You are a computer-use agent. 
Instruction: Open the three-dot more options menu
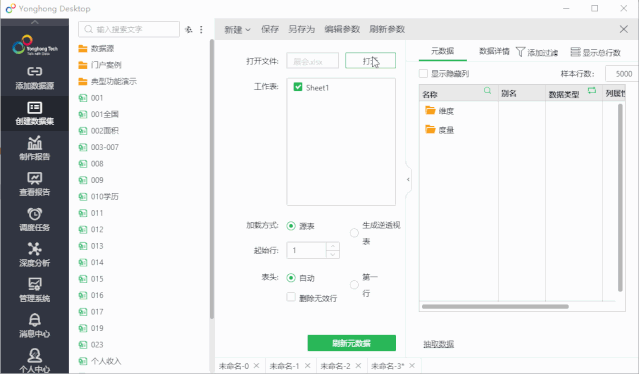pos(201,29)
